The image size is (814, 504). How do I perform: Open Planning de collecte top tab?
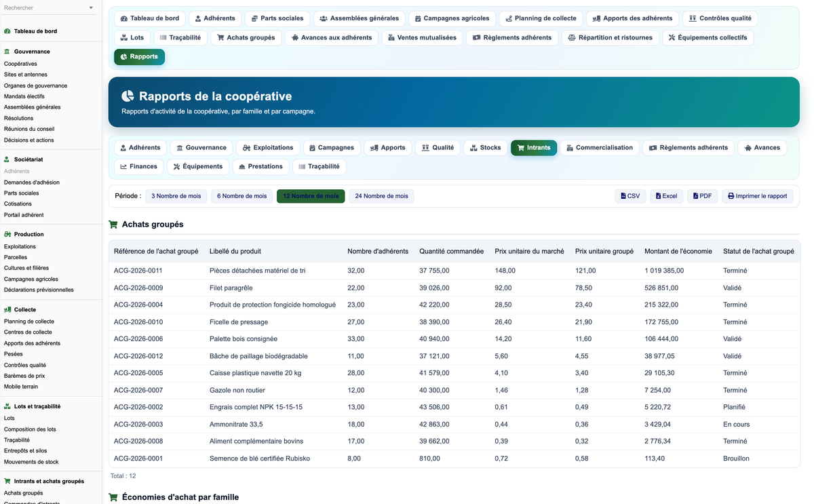541,18
